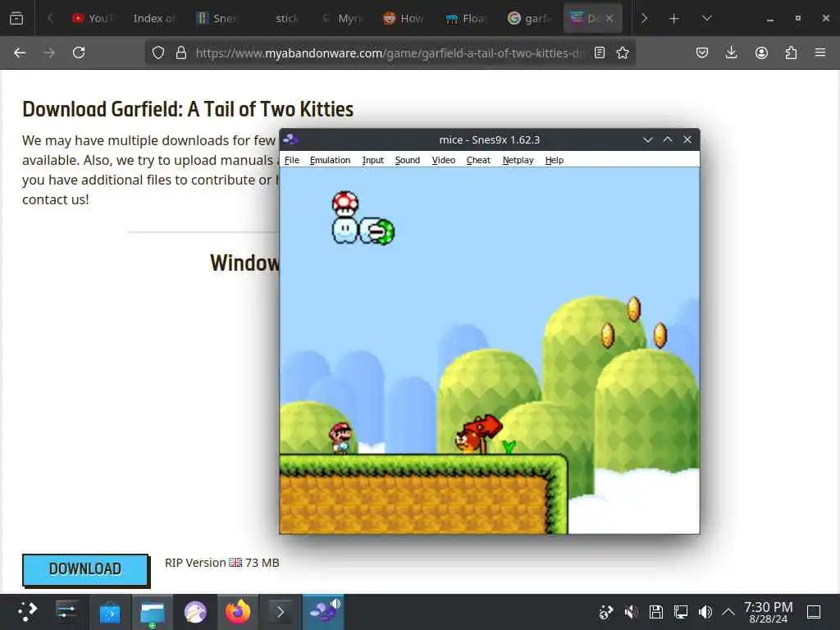Click the 'Download Garfield: A Tail of Two Kitties' heading
The height and width of the screenshot is (630, 840).
click(x=188, y=109)
